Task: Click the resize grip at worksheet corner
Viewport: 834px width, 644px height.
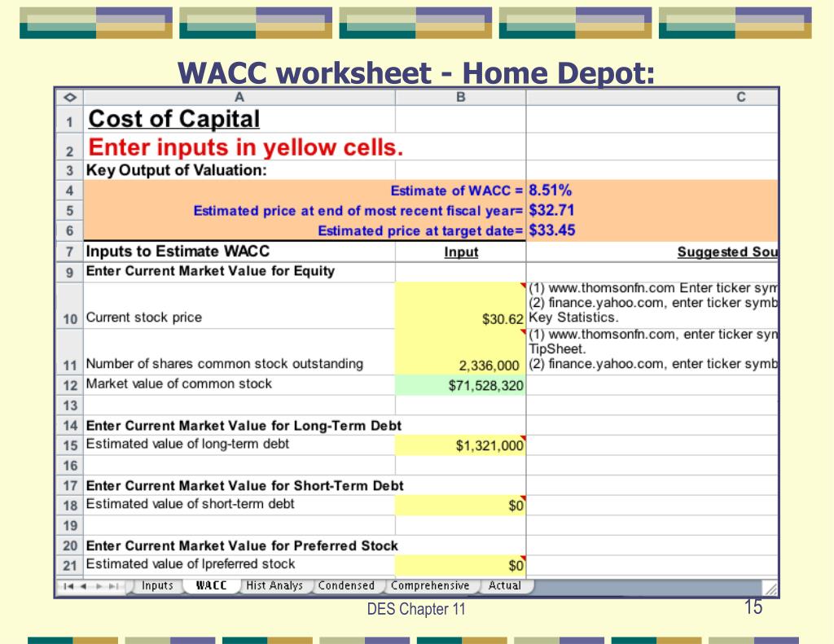Action: tap(770, 588)
